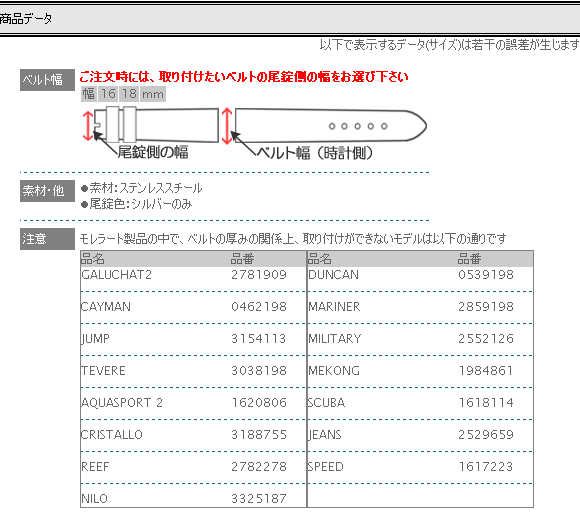Click the 尾錠側の幅 caption
Viewport: 580px width, 514px height.
pyautogui.click(x=153, y=152)
